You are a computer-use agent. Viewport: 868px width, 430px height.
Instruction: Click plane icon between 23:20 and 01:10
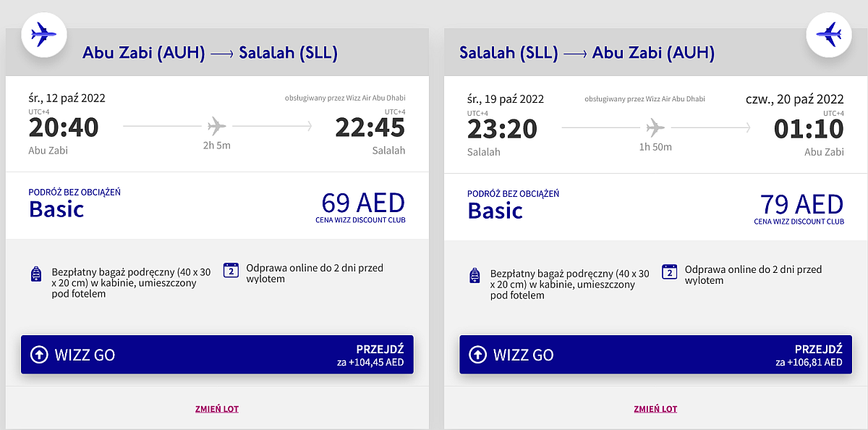655,127
